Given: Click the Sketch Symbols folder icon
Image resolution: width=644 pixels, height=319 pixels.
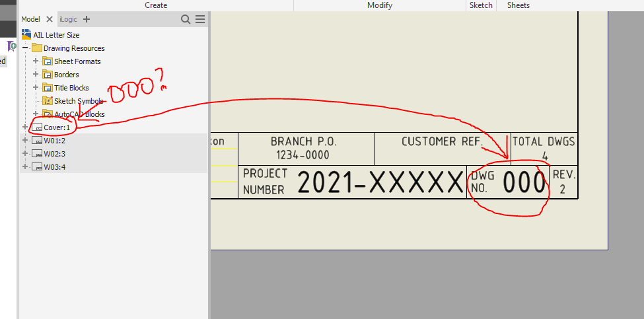Looking at the screenshot, I should (x=48, y=100).
